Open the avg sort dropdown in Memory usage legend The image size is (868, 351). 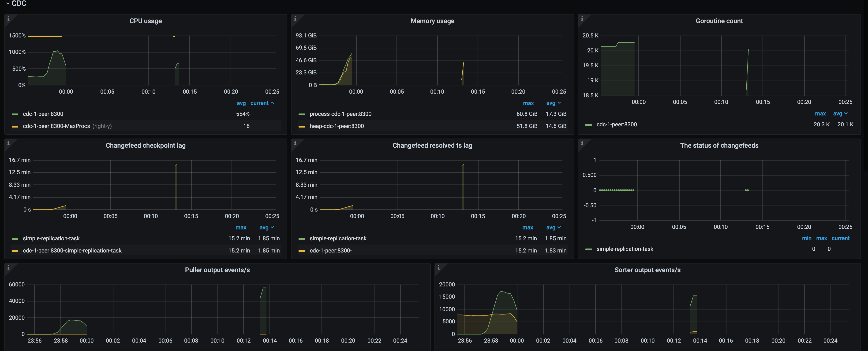point(553,103)
